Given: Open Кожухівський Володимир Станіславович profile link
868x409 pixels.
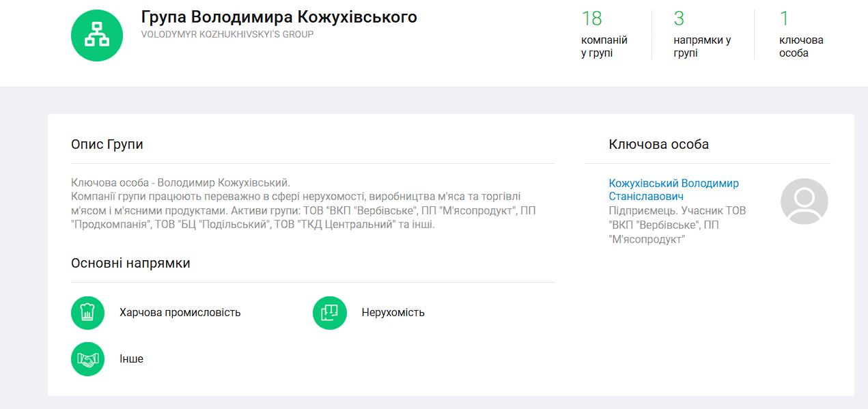Looking at the screenshot, I should tap(673, 190).
